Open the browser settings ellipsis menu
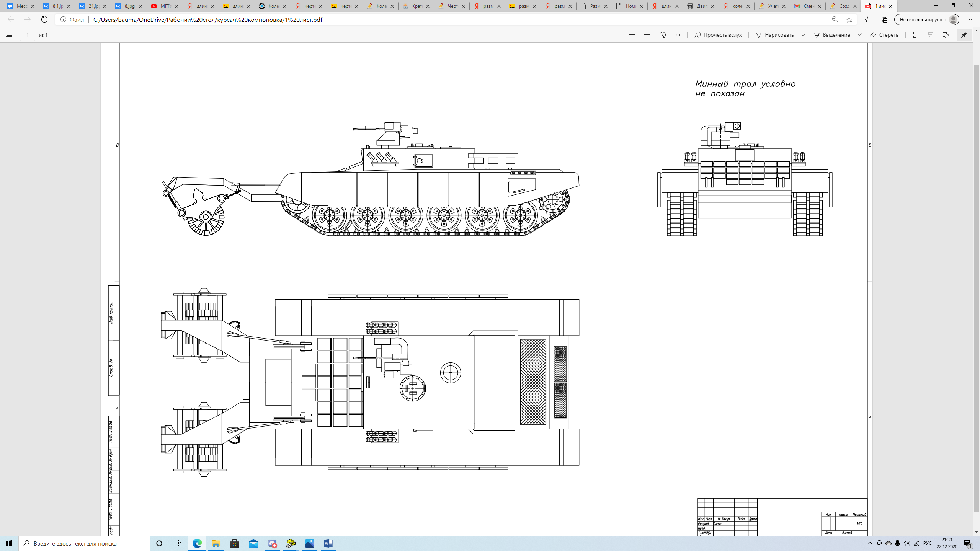980x551 pixels. 969,20
